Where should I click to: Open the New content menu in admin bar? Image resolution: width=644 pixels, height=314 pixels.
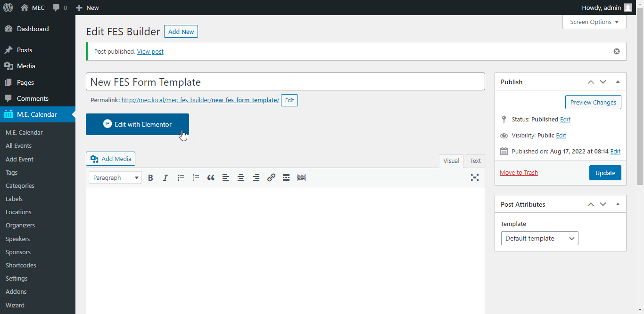tap(87, 8)
